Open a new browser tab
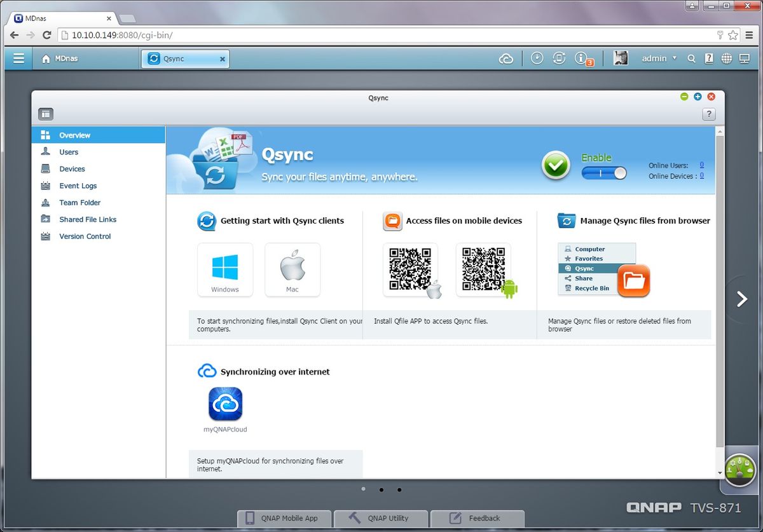The image size is (763, 532). pyautogui.click(x=127, y=18)
